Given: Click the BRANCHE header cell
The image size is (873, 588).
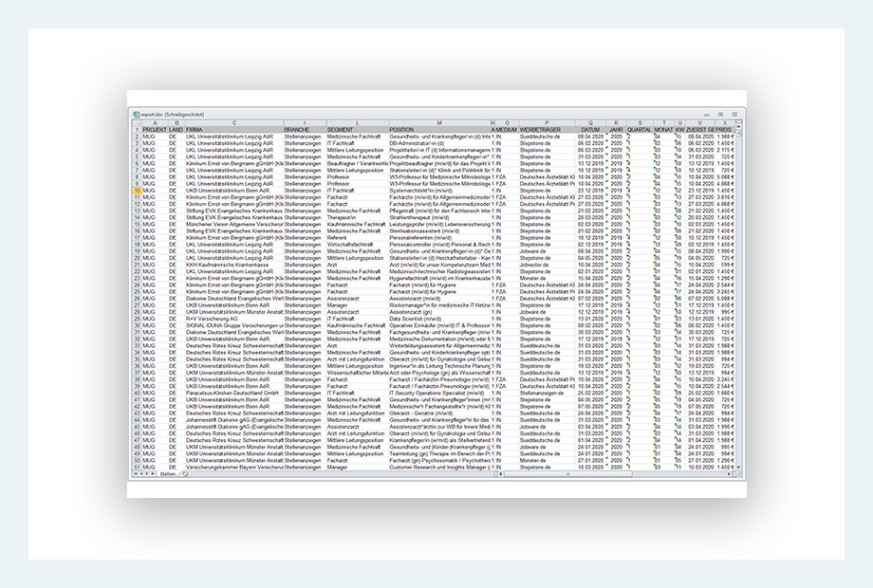Looking at the screenshot, I should tap(305, 130).
